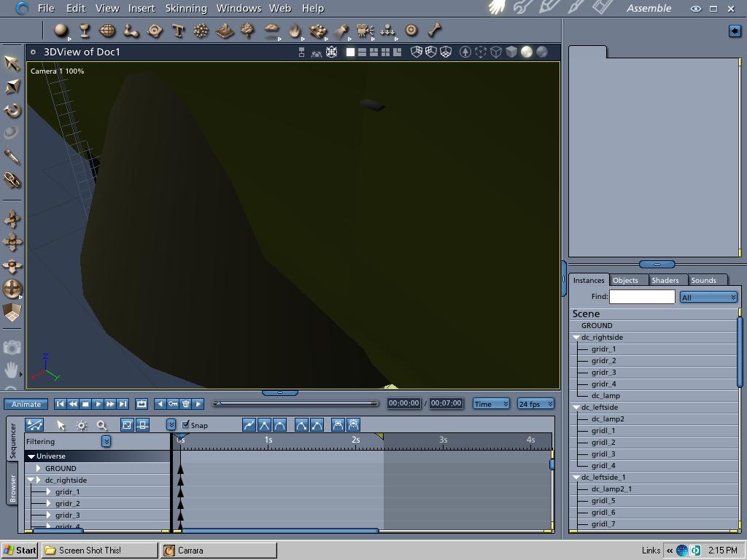Choose the Scale tool in left toolbar

tap(12, 86)
